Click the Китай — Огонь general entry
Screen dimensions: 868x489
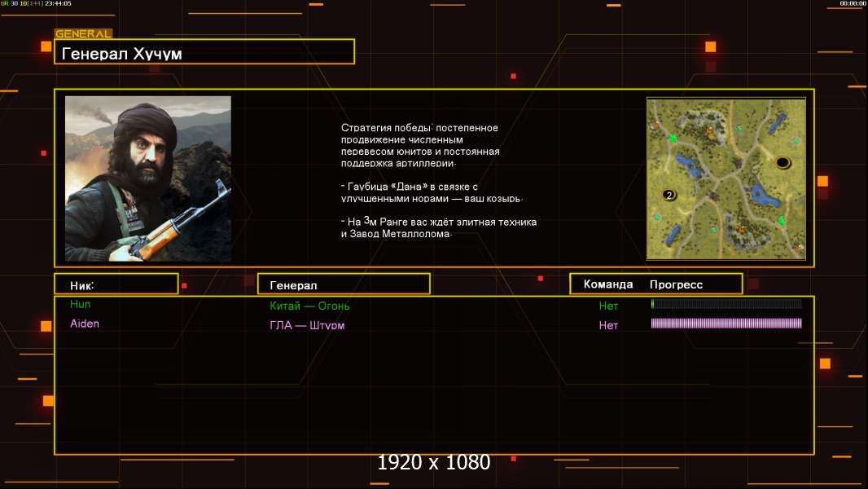click(309, 306)
